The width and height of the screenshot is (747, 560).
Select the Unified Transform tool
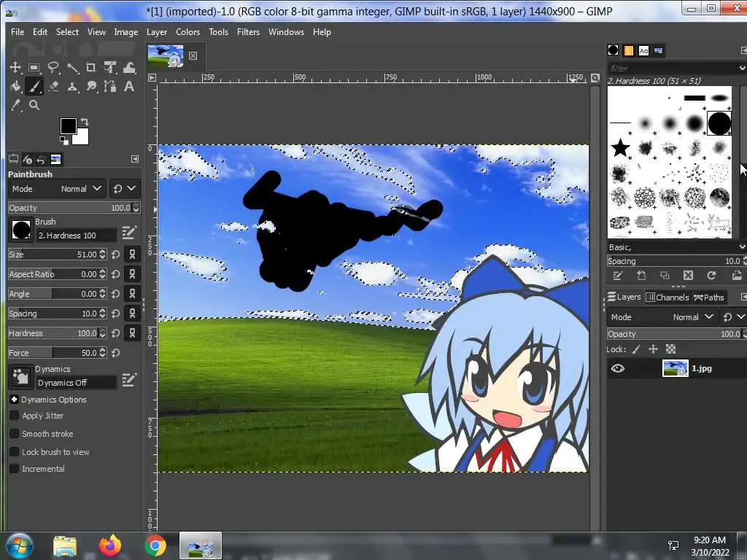[x=110, y=68]
